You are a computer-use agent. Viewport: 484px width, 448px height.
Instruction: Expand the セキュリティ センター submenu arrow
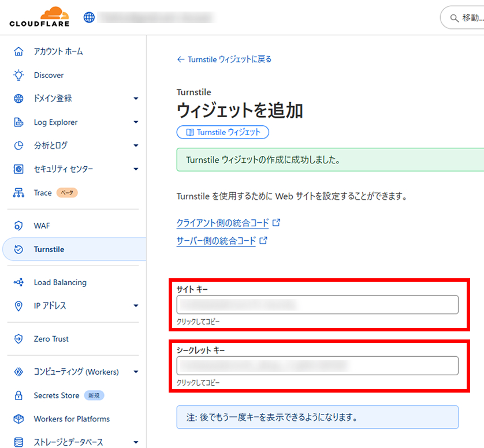tap(136, 169)
